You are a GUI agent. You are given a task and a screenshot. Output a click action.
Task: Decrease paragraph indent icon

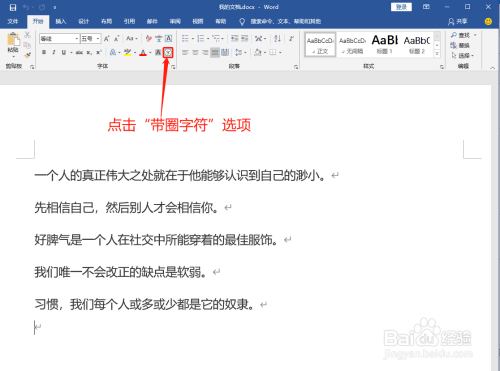coord(235,39)
